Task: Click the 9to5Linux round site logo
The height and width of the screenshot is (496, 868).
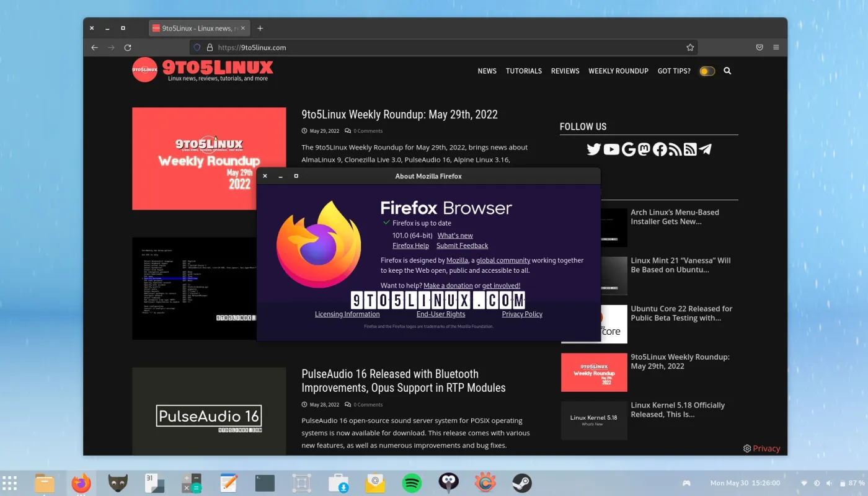Action: [x=144, y=70]
